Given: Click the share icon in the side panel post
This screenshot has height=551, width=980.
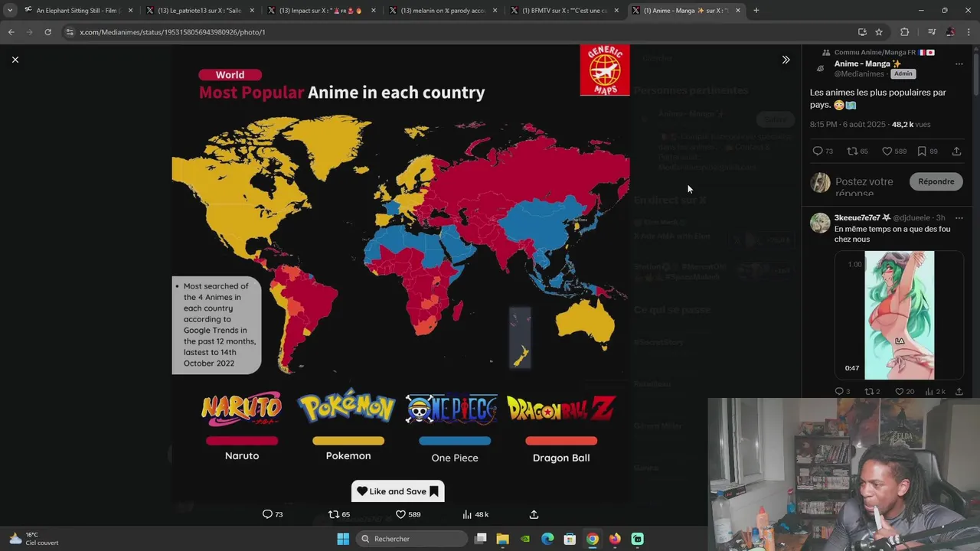Looking at the screenshot, I should 956,151.
